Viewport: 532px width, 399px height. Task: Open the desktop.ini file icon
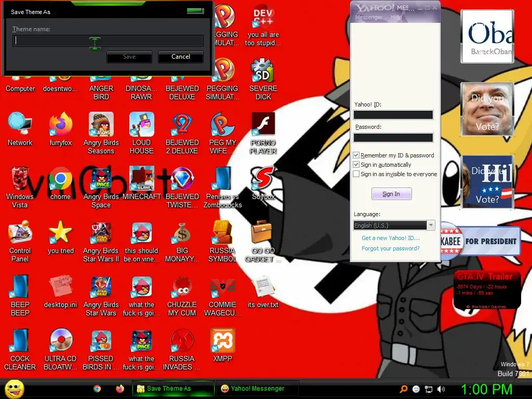pyautogui.click(x=61, y=292)
